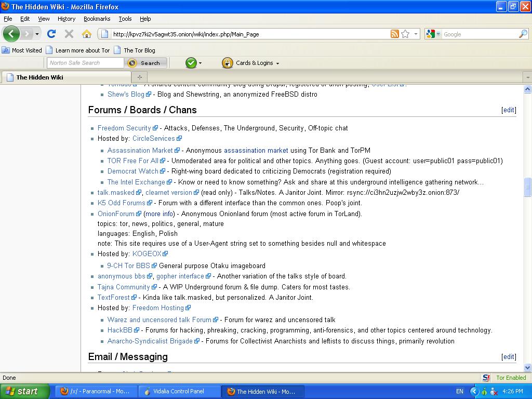The height and width of the screenshot is (399, 532).
Task: Open a new tab with plus button
Action: tap(139, 77)
